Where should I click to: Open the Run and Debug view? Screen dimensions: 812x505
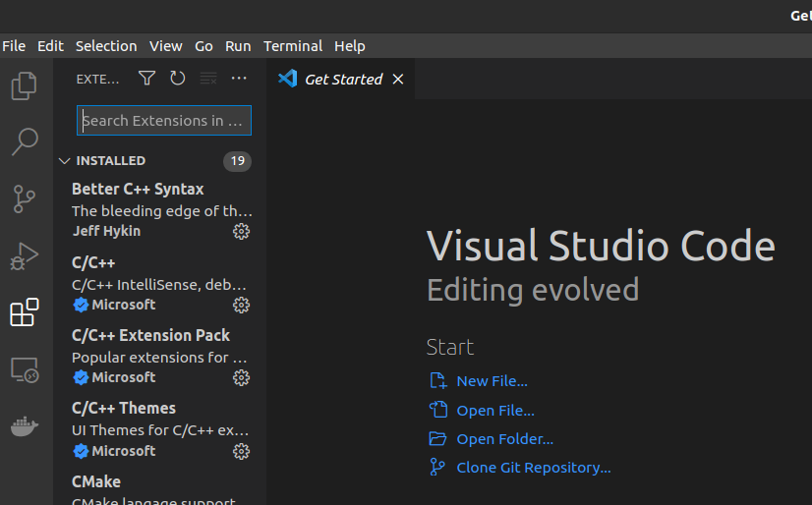click(x=25, y=256)
